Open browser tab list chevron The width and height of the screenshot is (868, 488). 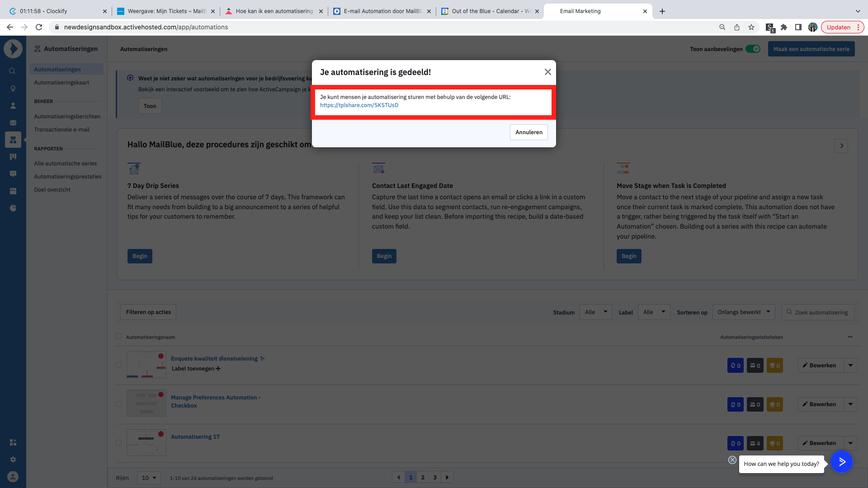tap(858, 11)
